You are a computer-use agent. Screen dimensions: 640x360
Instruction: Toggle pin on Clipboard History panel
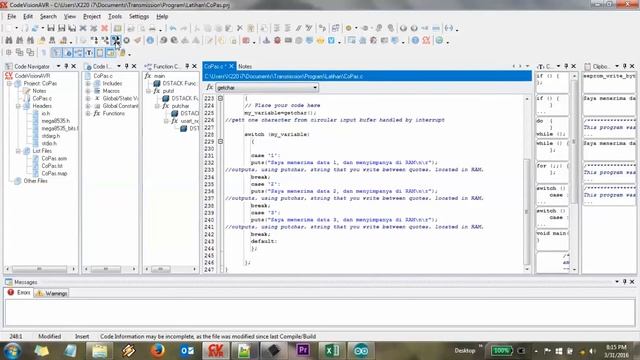pos(624,66)
